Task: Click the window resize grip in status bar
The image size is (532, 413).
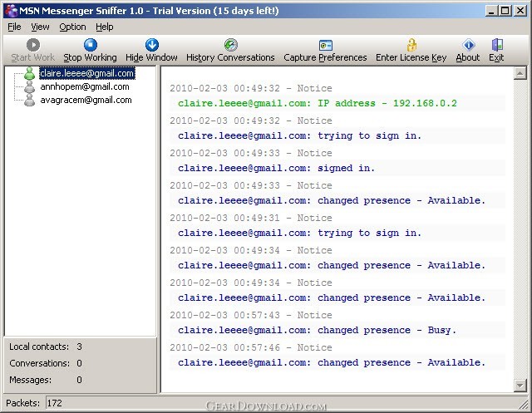Action: [524, 404]
